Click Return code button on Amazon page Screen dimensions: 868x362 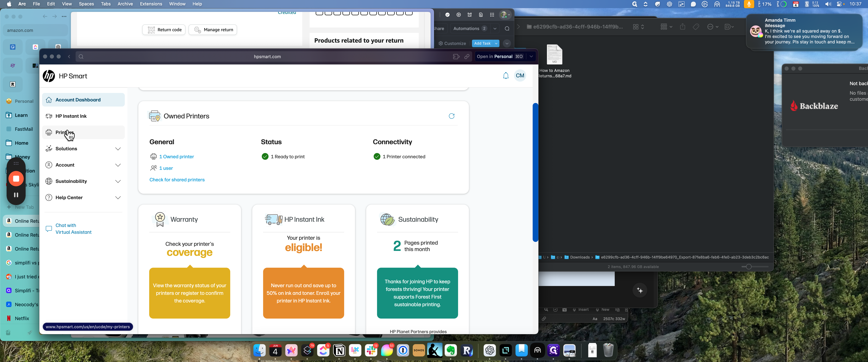[x=164, y=30]
